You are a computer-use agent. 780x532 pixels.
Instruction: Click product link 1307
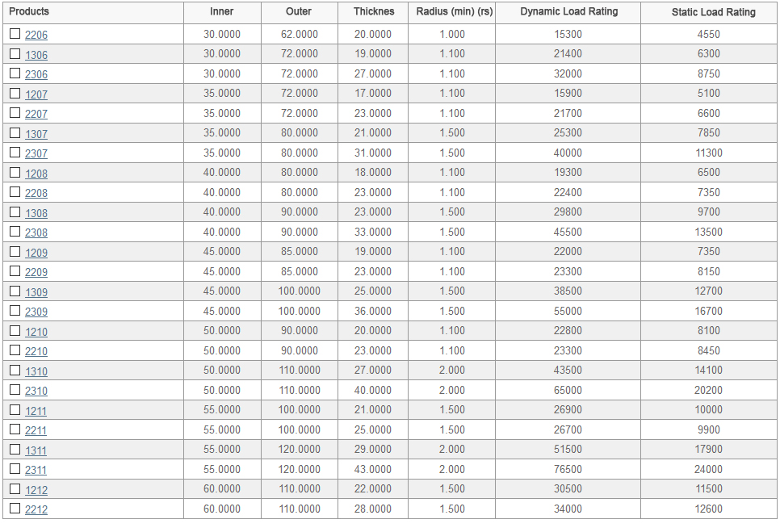coord(36,134)
